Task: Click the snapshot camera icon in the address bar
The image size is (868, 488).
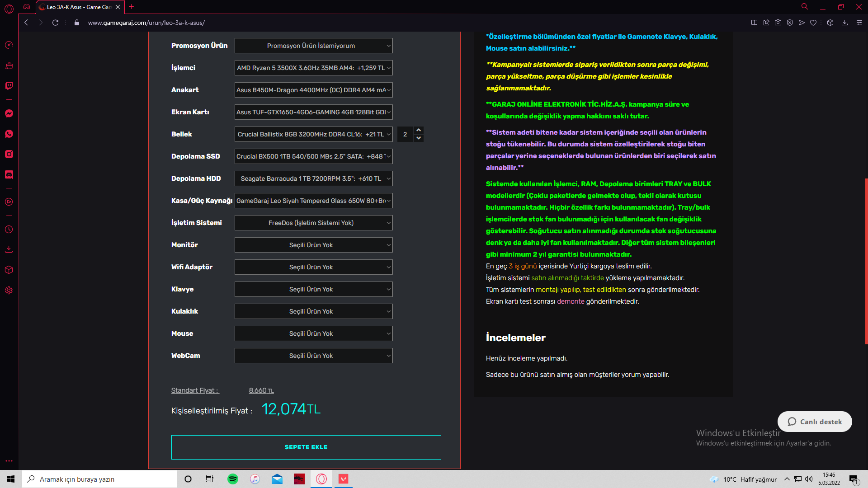Action: pos(778,23)
